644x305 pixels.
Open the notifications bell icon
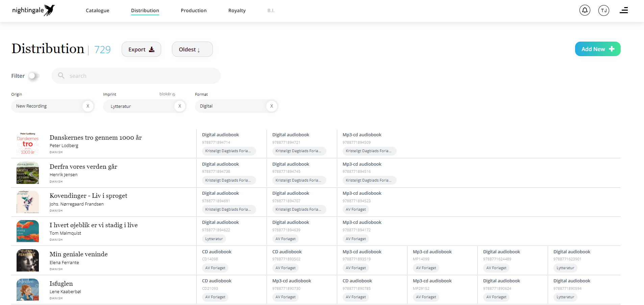(585, 10)
